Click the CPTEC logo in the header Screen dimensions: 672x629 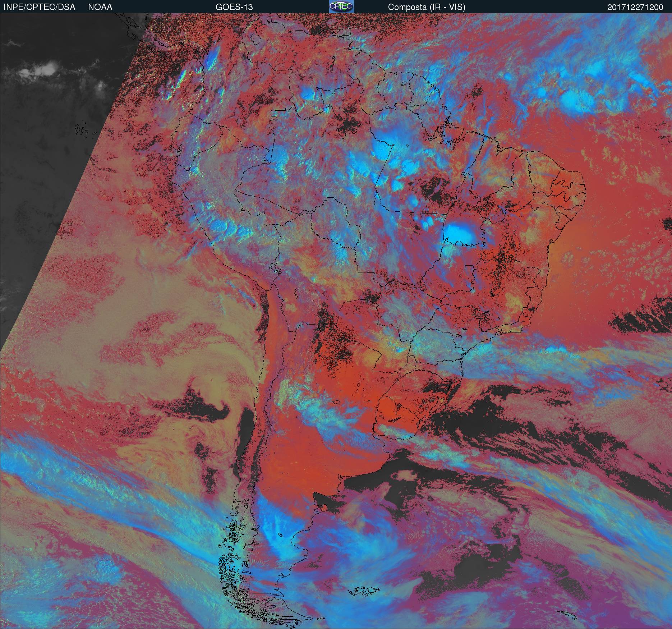[341, 6]
